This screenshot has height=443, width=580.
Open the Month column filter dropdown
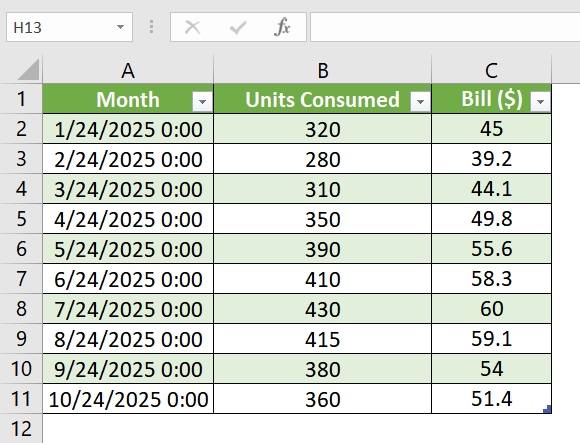click(x=202, y=101)
